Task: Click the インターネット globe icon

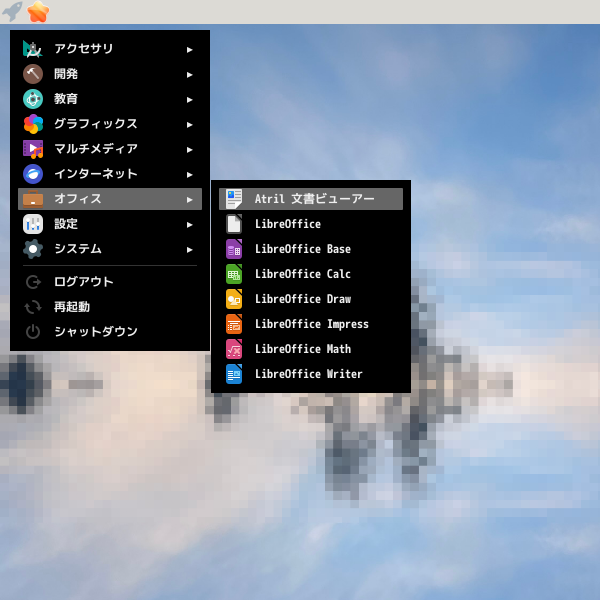Action: coord(33,174)
